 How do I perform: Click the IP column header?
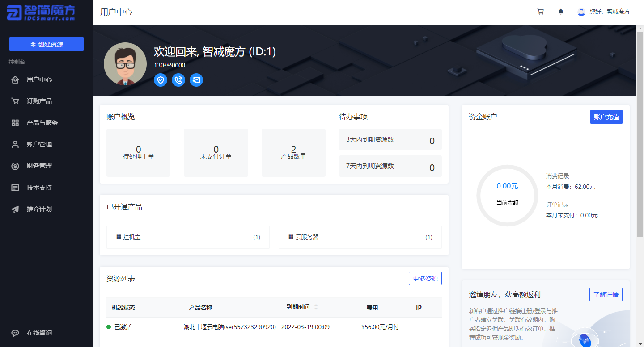coord(419,308)
